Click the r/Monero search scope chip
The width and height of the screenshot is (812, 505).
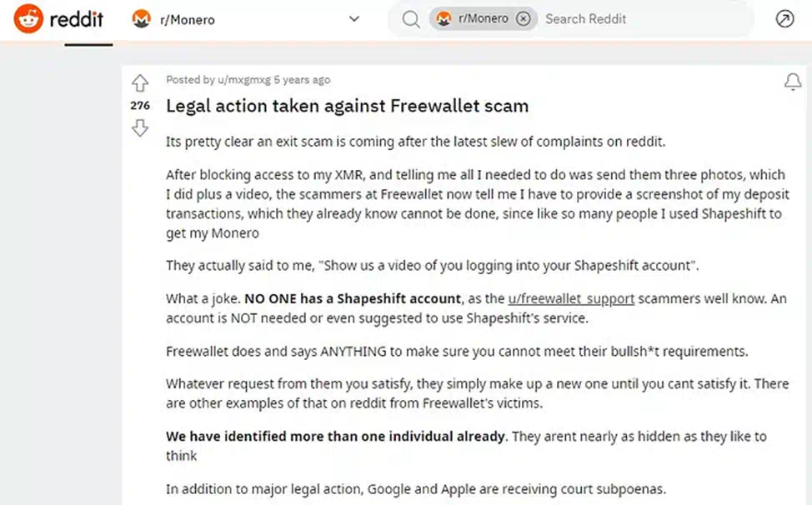484,18
